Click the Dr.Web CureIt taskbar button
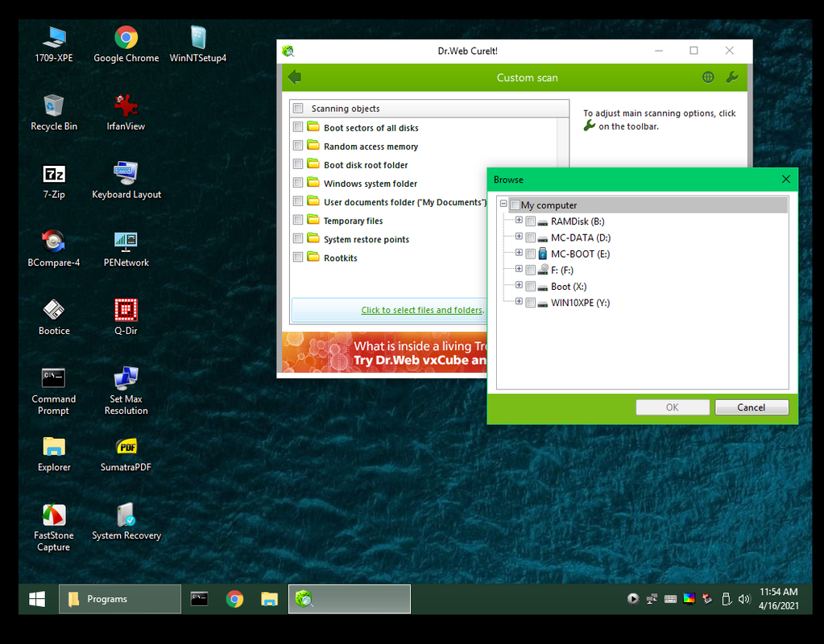The image size is (824, 644). click(x=350, y=599)
